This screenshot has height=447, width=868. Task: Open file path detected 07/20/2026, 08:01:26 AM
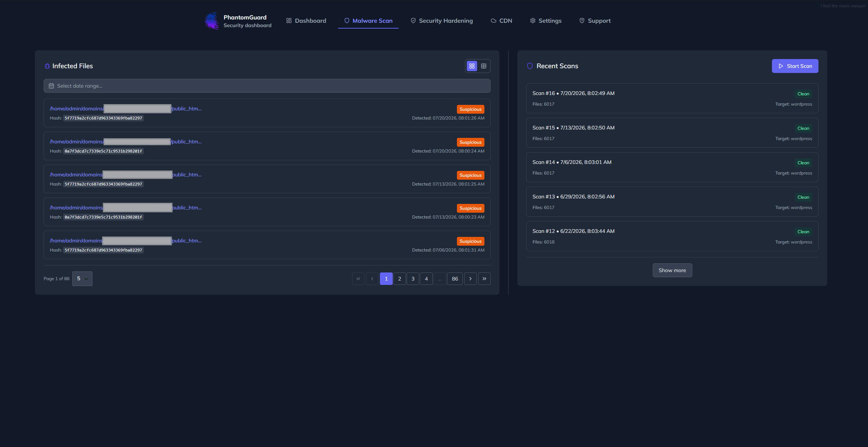click(x=126, y=109)
